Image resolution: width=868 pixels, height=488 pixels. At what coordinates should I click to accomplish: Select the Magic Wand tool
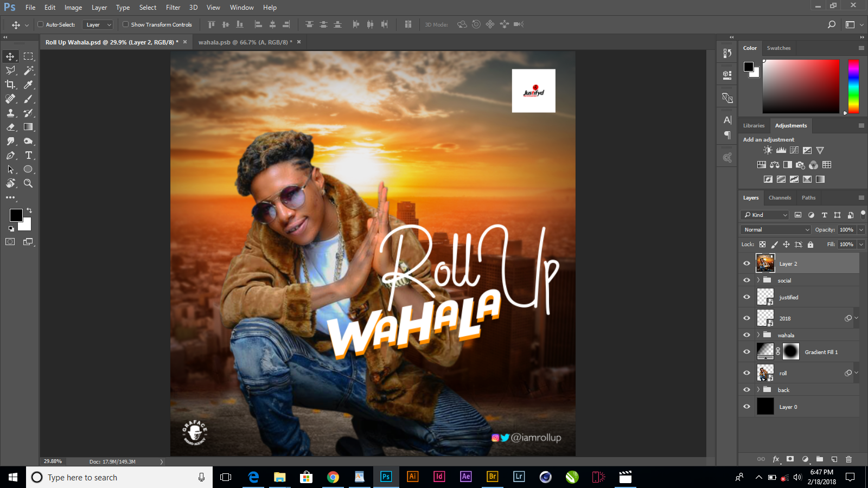[28, 70]
